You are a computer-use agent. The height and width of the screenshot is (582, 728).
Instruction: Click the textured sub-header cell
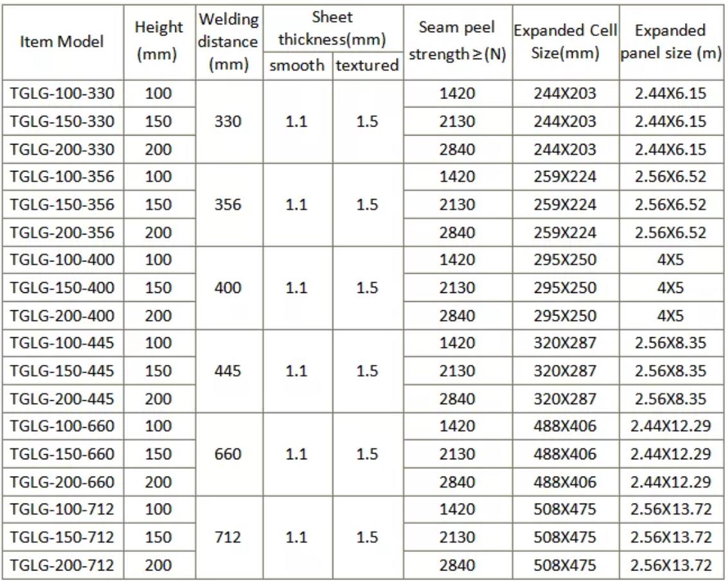coord(368,66)
